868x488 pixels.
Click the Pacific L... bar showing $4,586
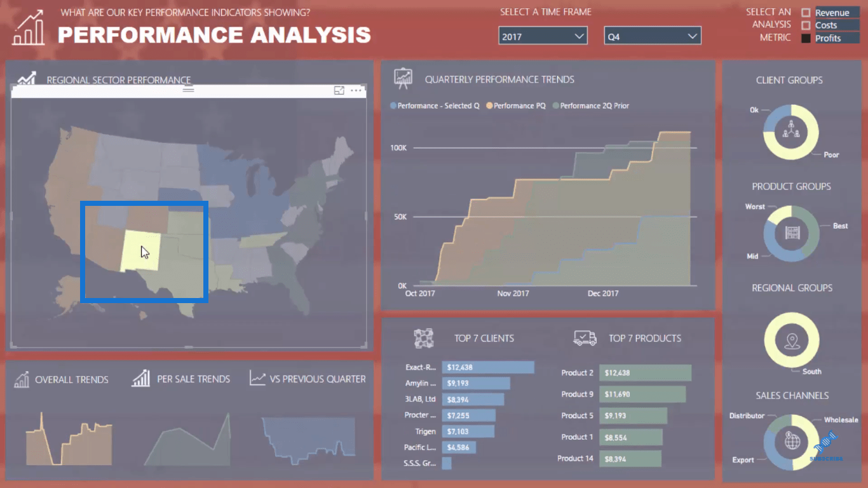pyautogui.click(x=459, y=447)
